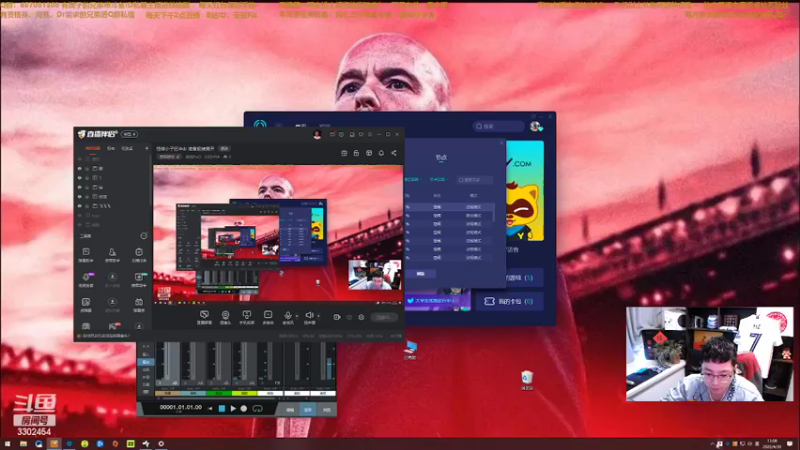Click the leftmost capture icon in bottom toolbar
This screenshot has width=800, height=450.
click(204, 317)
